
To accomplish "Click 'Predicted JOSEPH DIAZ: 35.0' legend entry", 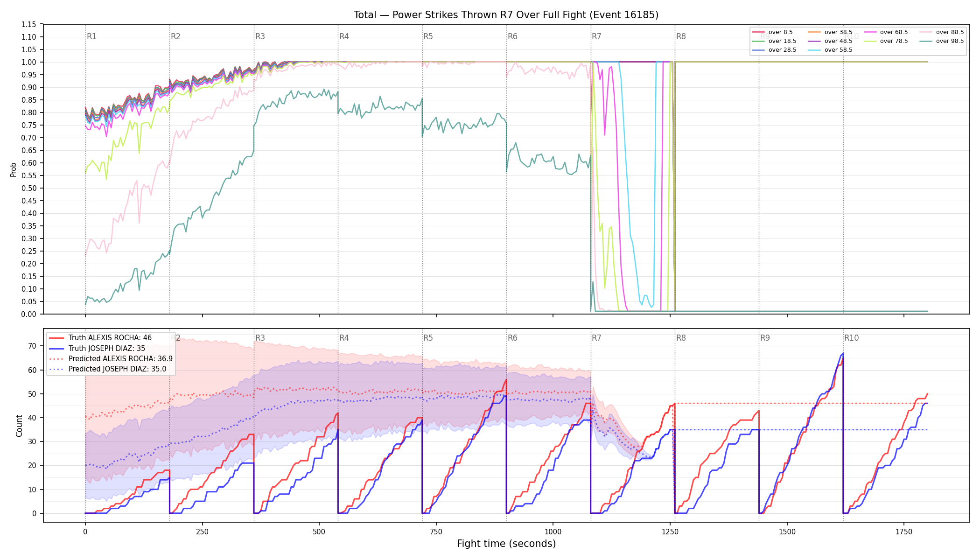I will (107, 369).
